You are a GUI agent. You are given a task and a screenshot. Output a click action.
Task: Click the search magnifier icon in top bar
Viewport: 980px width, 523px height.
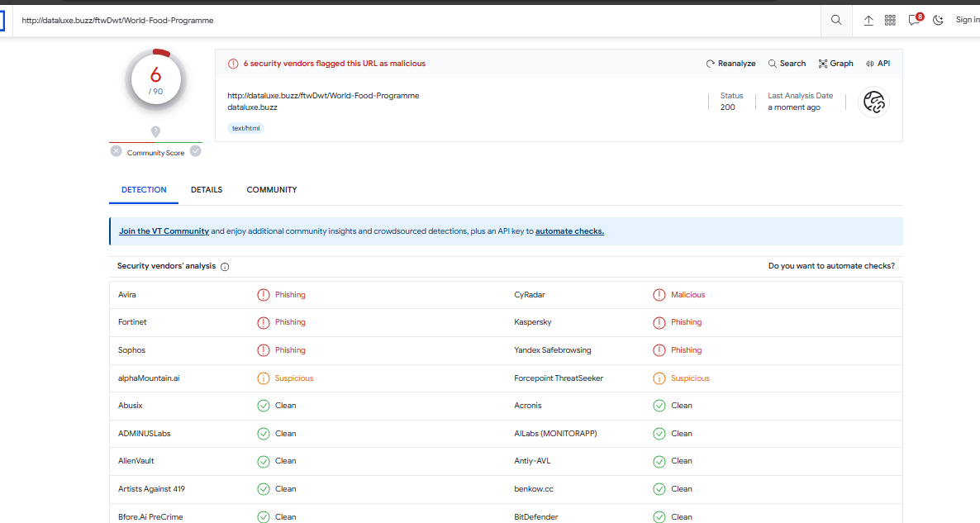[836, 20]
